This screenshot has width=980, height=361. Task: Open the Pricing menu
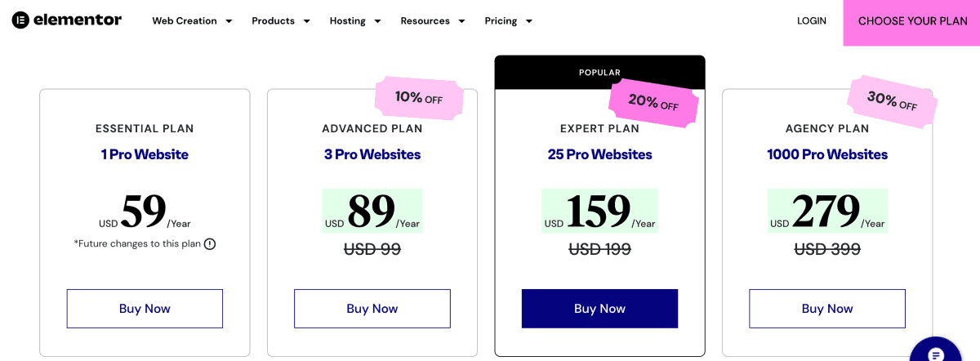point(508,21)
